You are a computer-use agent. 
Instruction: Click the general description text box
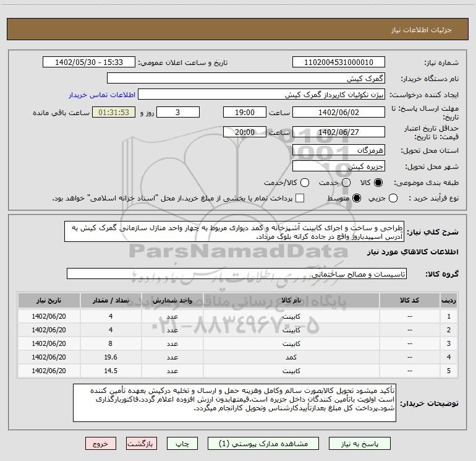pos(234,231)
